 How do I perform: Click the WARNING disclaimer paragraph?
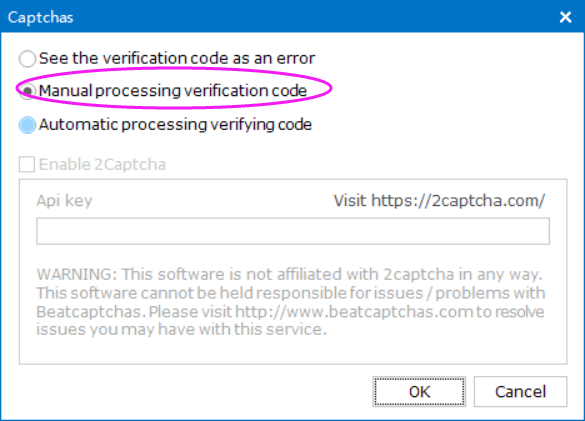[x=290, y=302]
